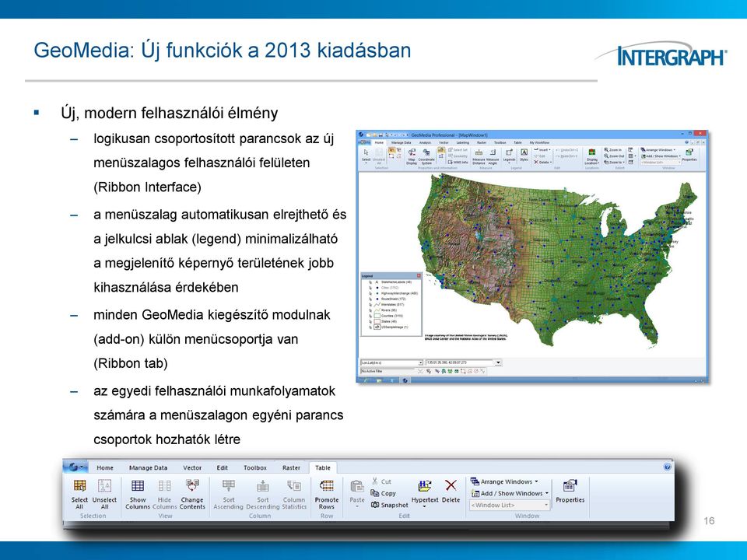Click the Snapshot camera command
Viewport: 747px width, 560px height.
click(390, 505)
